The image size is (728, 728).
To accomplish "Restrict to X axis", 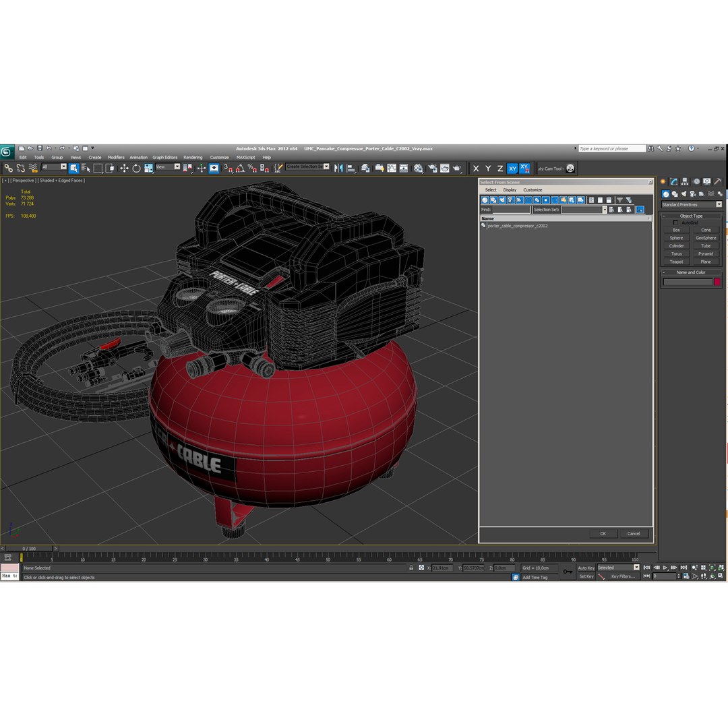I will [x=476, y=169].
